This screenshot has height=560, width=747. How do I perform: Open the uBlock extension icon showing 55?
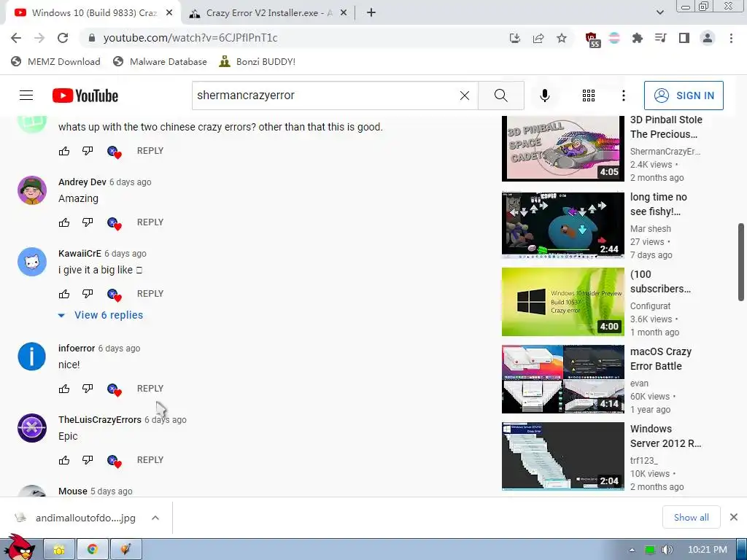[x=592, y=39]
